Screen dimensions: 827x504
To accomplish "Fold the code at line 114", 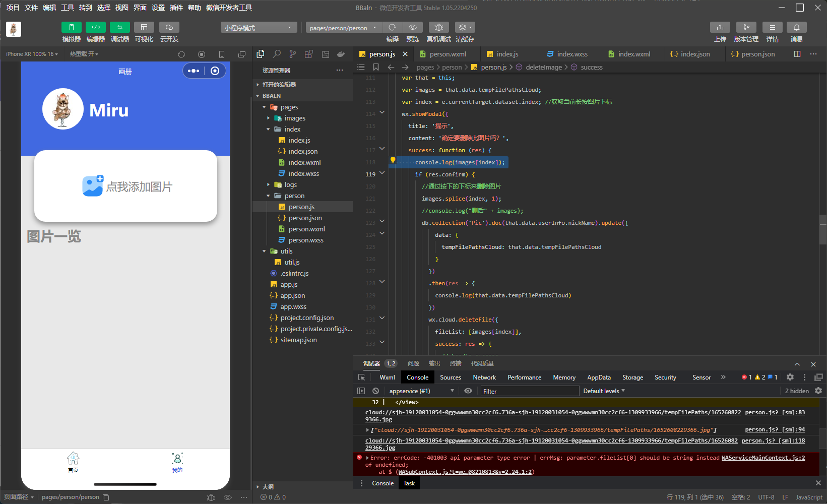I will tap(382, 113).
